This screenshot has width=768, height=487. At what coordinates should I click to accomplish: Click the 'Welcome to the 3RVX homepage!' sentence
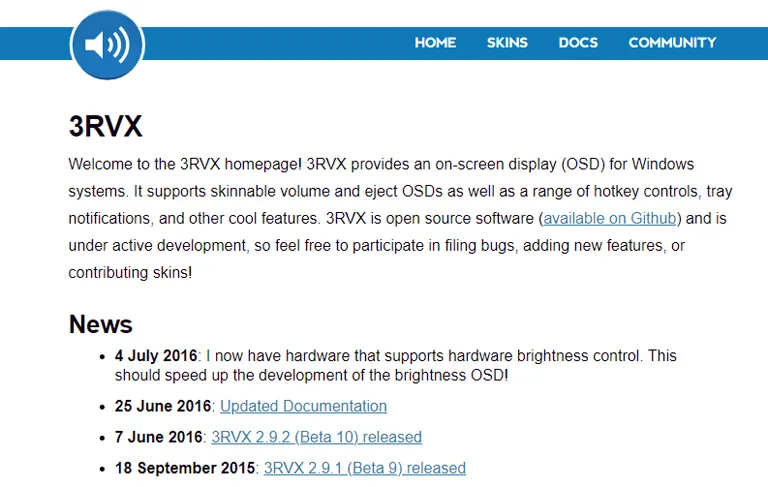tap(185, 164)
